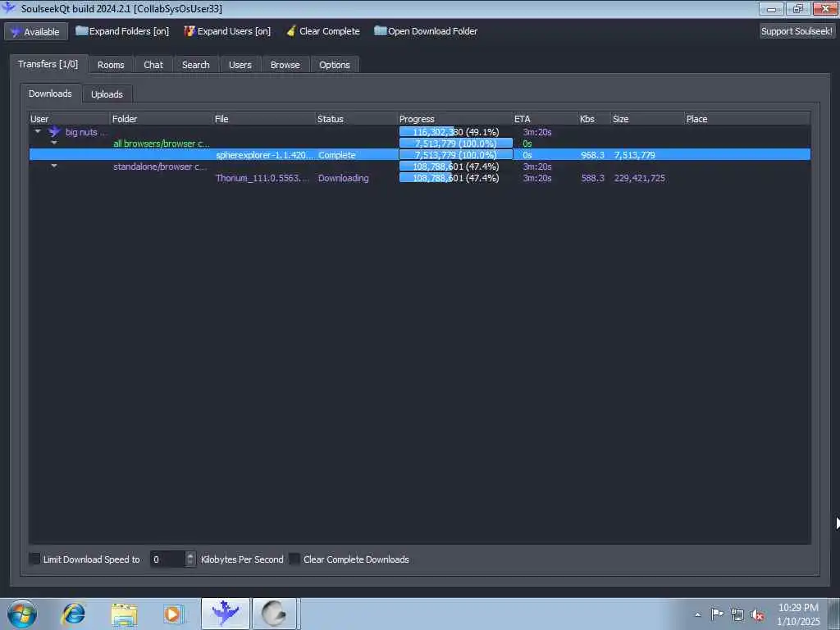Click the Support Soulseek! button

coord(797,32)
